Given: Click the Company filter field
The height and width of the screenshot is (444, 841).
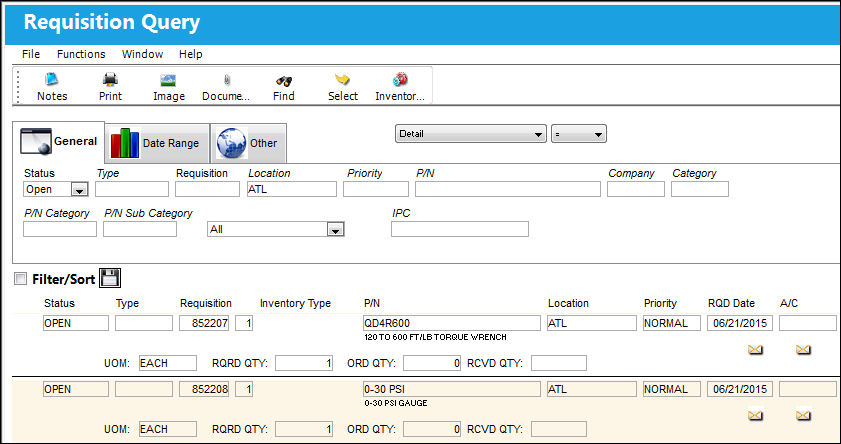Looking at the screenshot, I should click(x=636, y=189).
